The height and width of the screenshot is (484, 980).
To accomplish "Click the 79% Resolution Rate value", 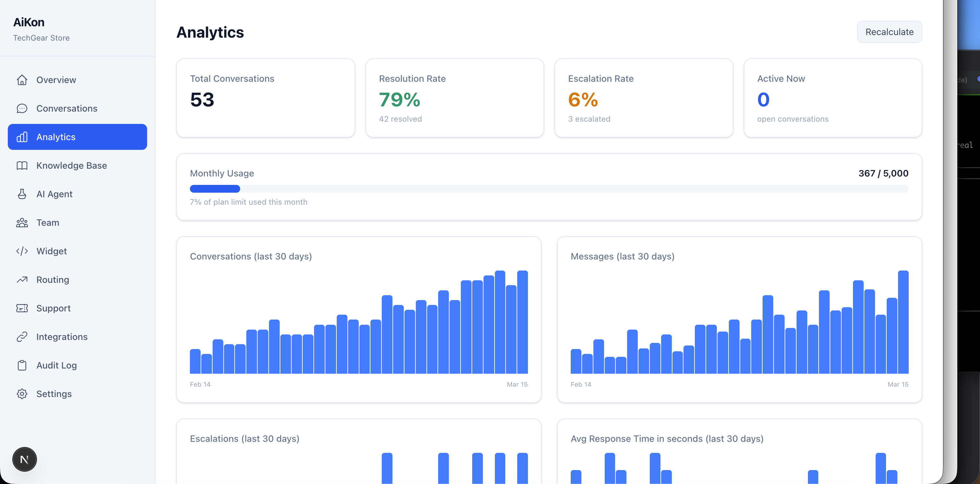I will 400,100.
